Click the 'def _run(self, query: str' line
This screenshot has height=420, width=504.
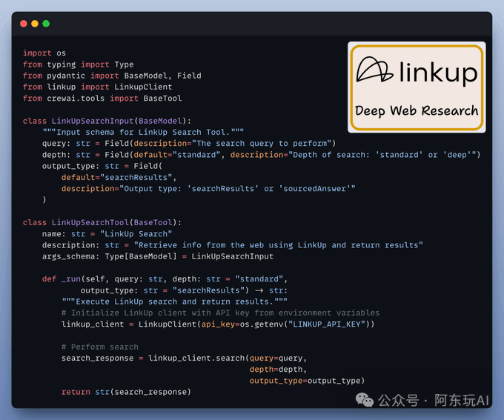[x=165, y=279]
